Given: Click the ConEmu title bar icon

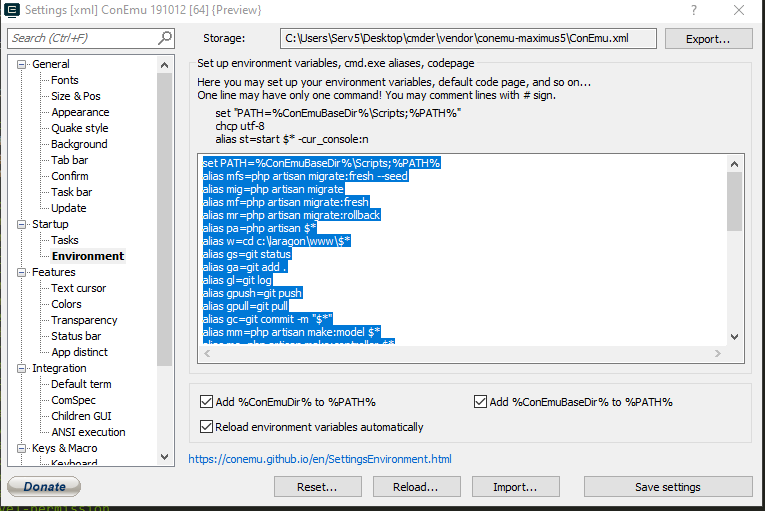Looking at the screenshot, I should [13, 10].
